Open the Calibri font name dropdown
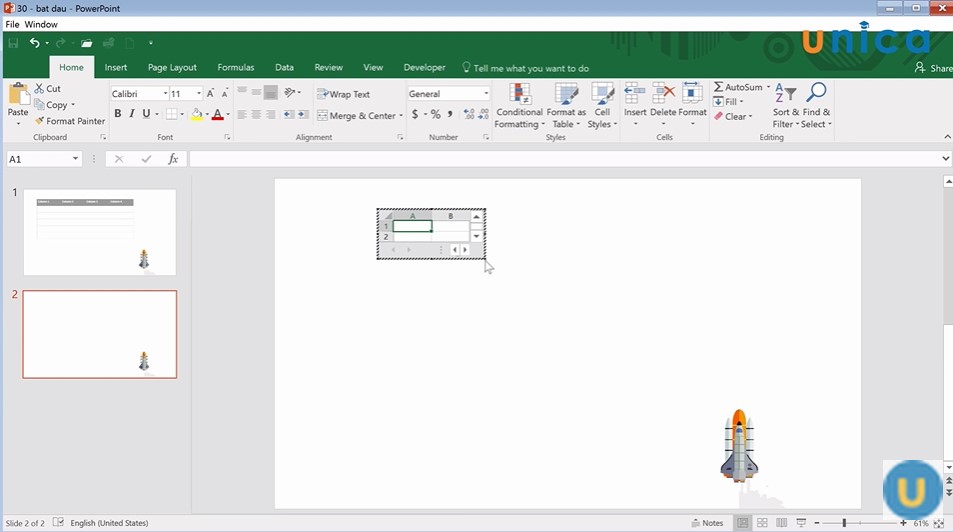Image resolution: width=953 pixels, height=532 pixels. (x=165, y=94)
